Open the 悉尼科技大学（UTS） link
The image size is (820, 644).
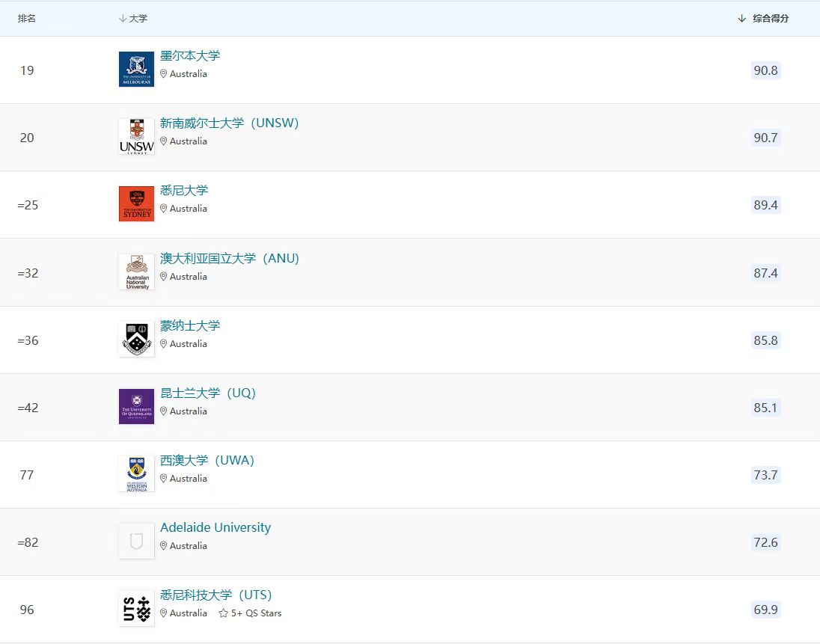tap(215, 595)
